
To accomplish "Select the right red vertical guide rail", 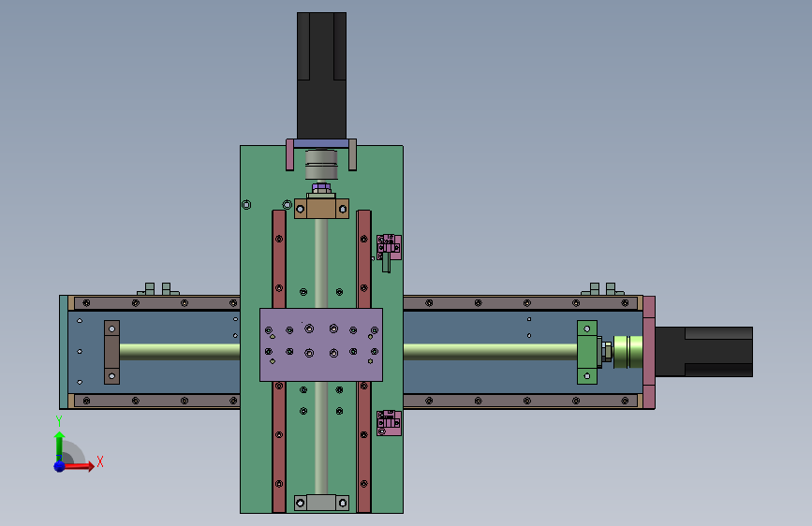I will pos(364,259).
